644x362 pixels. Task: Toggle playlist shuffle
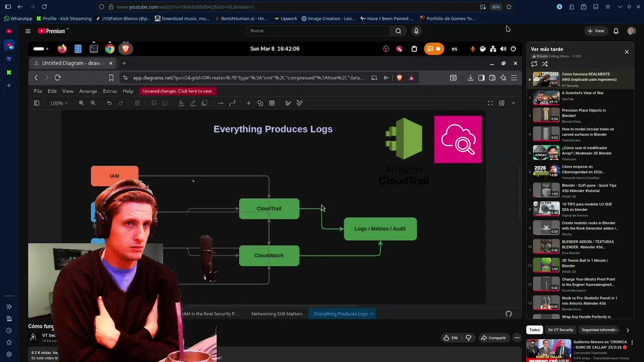point(545,64)
